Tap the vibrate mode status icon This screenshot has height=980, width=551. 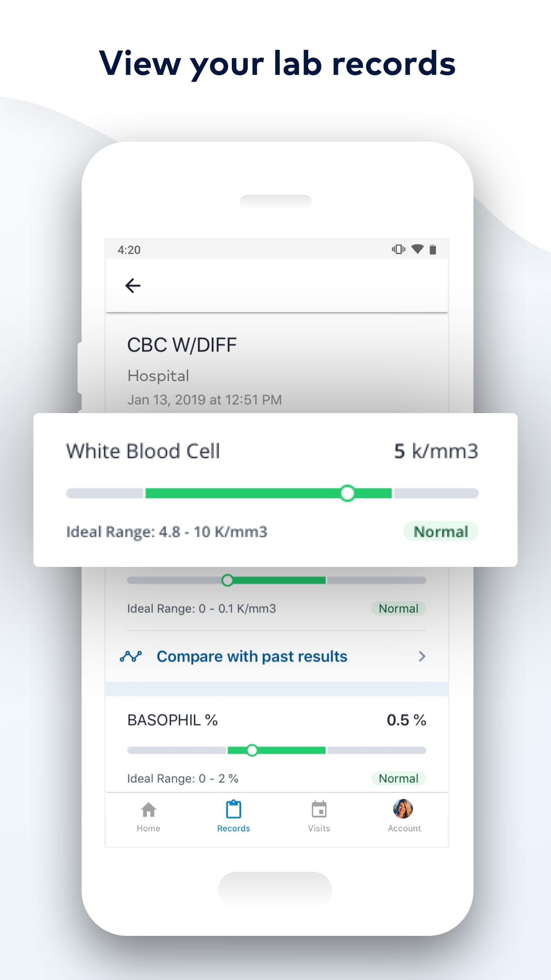[x=399, y=249]
